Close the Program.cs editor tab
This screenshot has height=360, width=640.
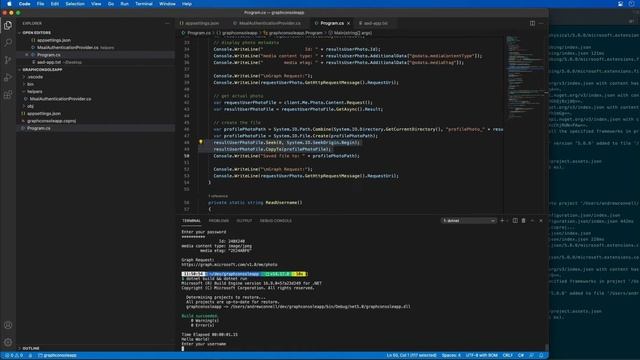[348, 23]
